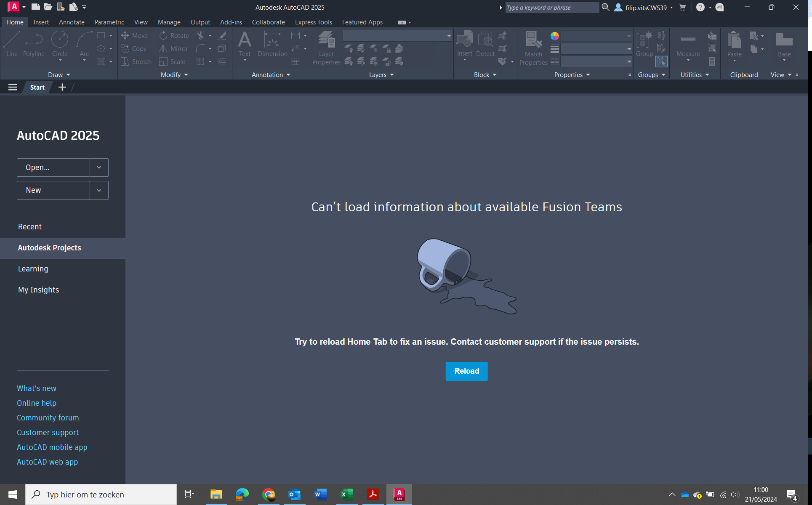The height and width of the screenshot is (505, 812).
Task: Click the object color wheel swatch
Action: click(x=555, y=36)
